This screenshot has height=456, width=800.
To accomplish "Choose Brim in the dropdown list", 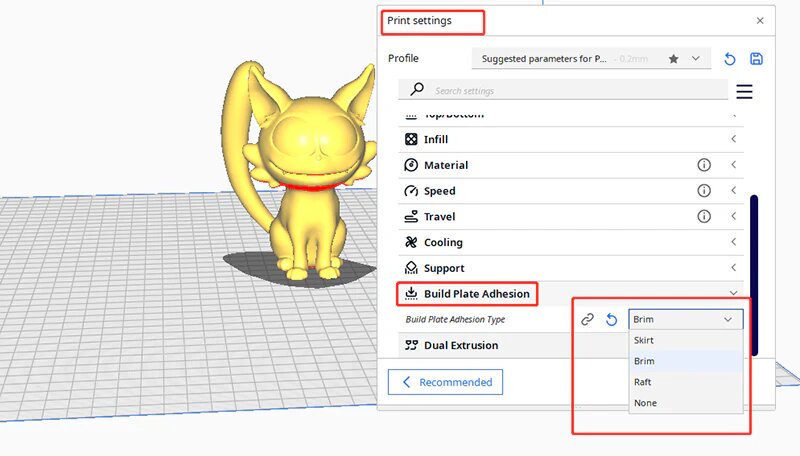I will (x=686, y=361).
